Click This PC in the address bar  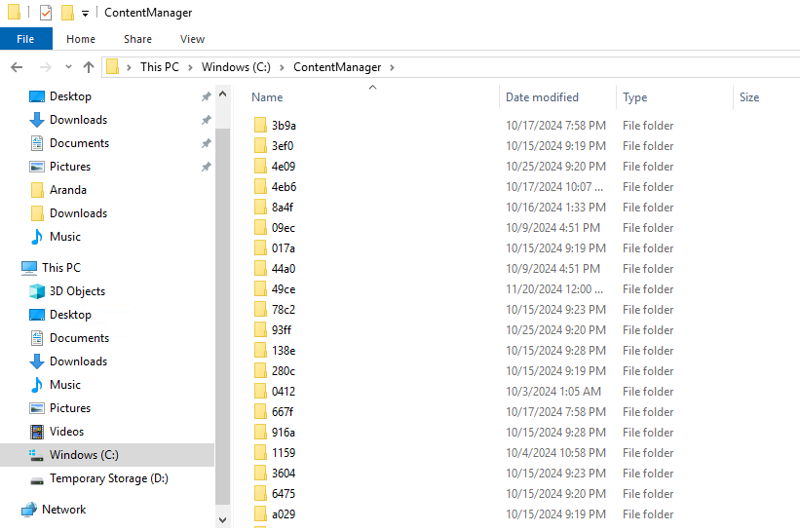[x=160, y=67]
